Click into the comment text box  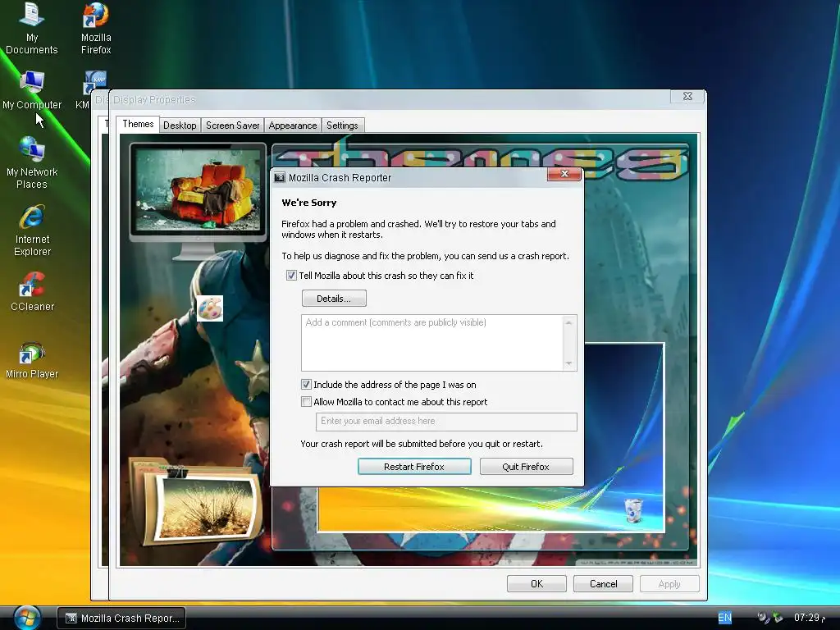tap(431, 343)
